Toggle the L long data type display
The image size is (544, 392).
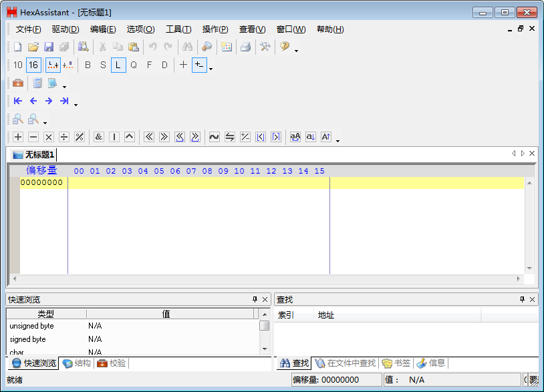118,65
